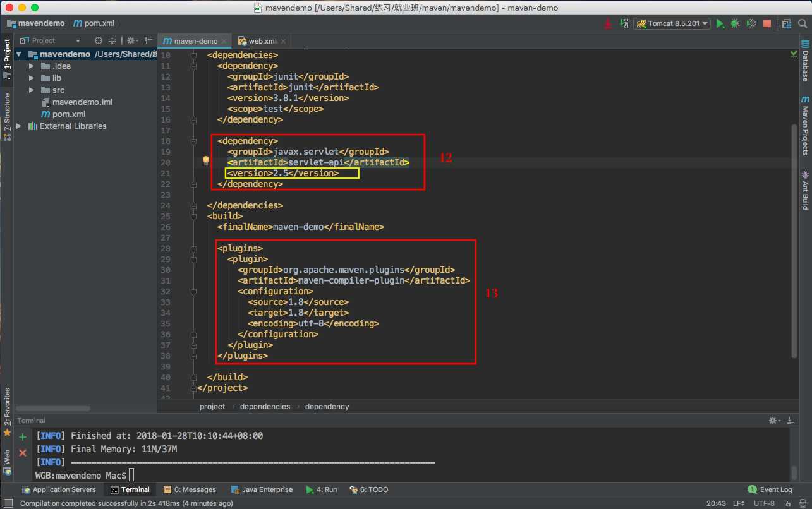Click the red JRebel-style icon in toolbar
This screenshot has height=509, width=812.
click(607, 23)
